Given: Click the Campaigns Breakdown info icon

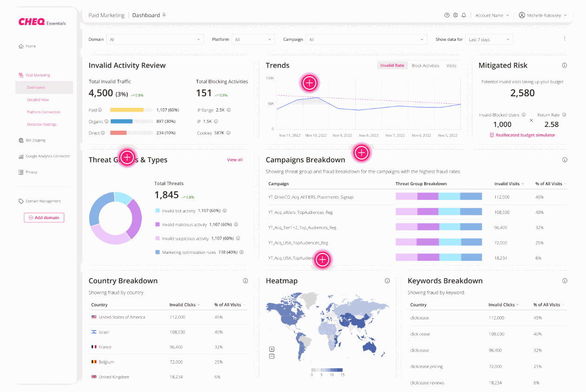Looking at the screenshot, I should click(565, 160).
